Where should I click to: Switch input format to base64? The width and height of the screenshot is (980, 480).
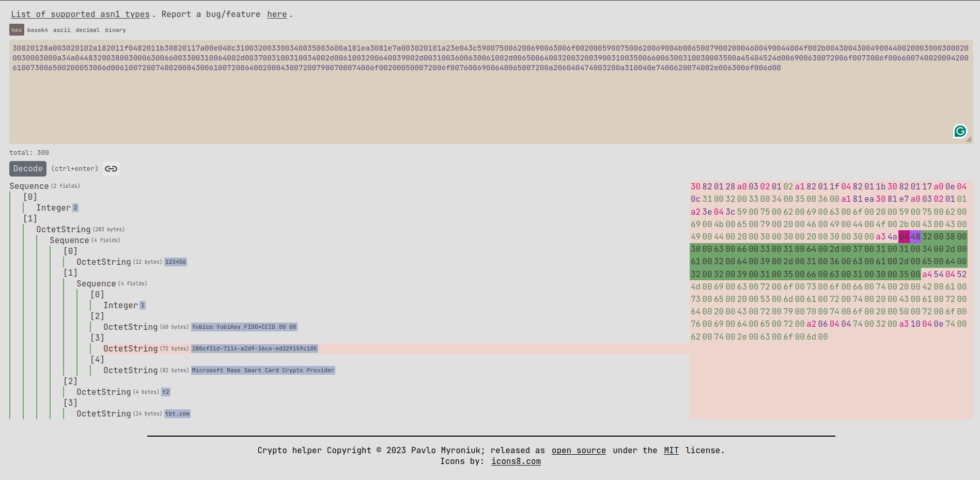tap(37, 30)
